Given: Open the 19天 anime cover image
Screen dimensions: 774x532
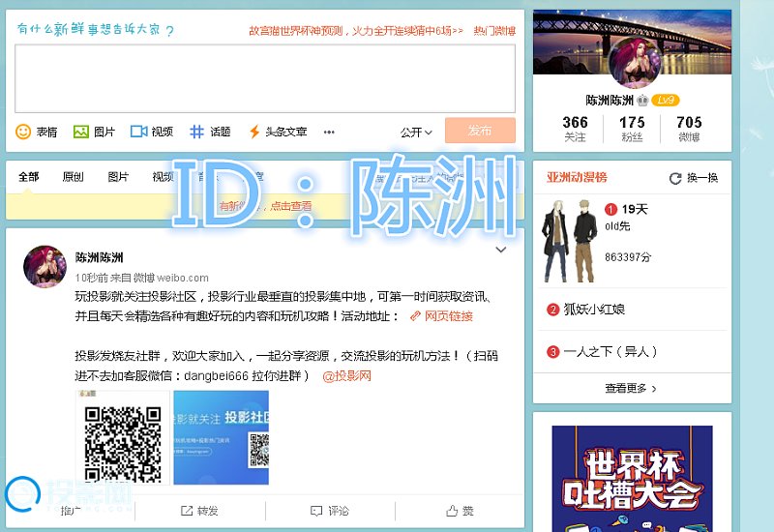Looking at the screenshot, I should 570,241.
